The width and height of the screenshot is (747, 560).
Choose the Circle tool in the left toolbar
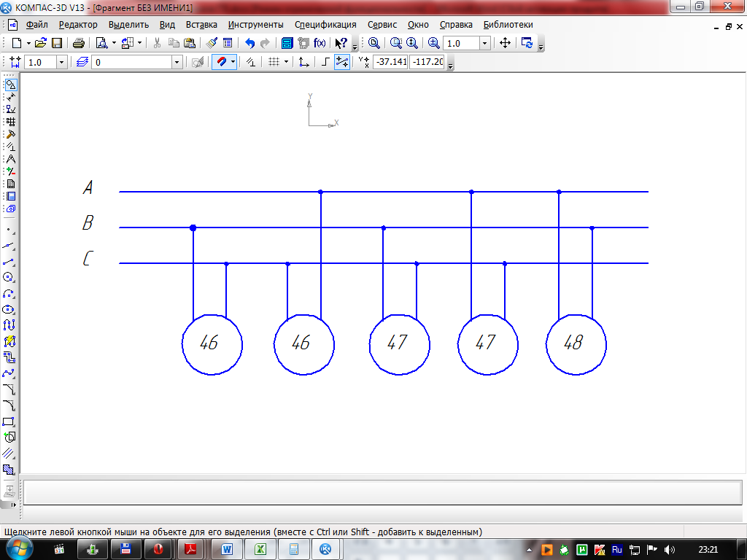coord(9,278)
